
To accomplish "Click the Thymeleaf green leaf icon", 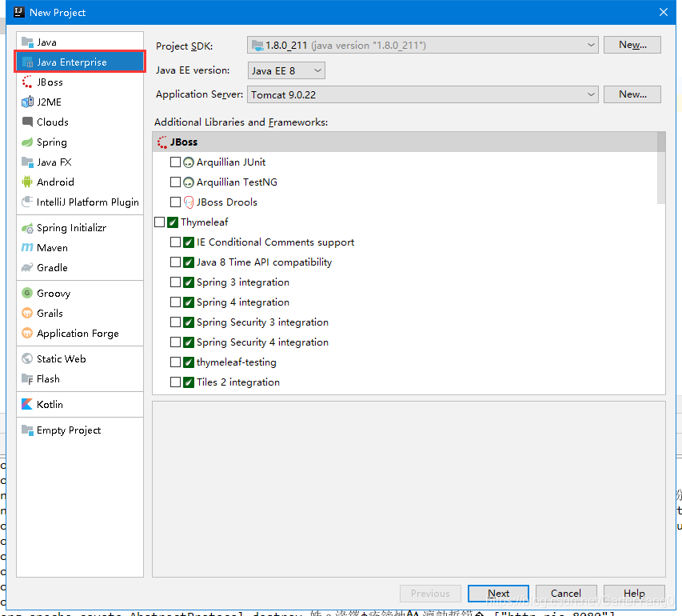I will [173, 222].
